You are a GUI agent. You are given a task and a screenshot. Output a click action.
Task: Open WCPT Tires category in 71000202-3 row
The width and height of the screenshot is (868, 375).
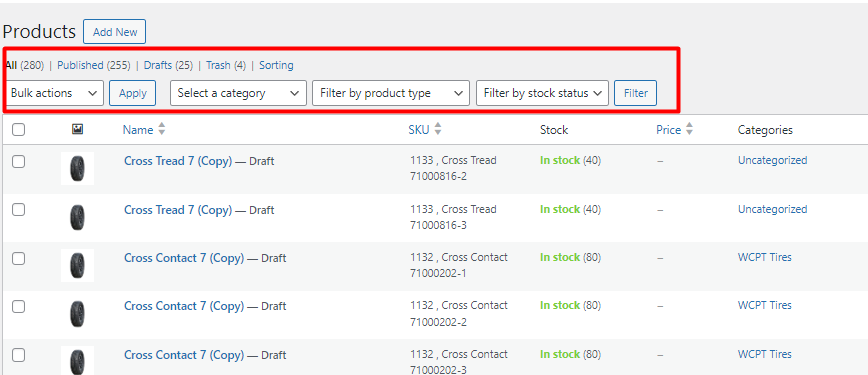coord(764,354)
